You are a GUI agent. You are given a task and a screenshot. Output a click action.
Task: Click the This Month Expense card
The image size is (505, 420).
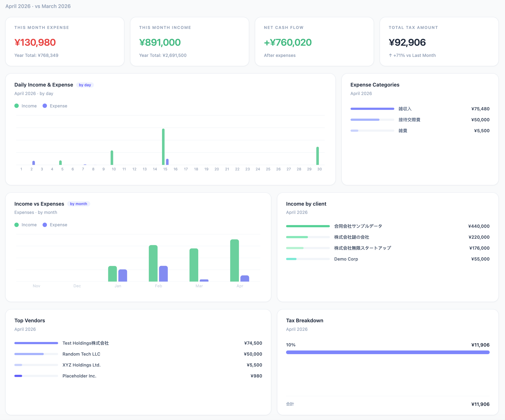[65, 42]
